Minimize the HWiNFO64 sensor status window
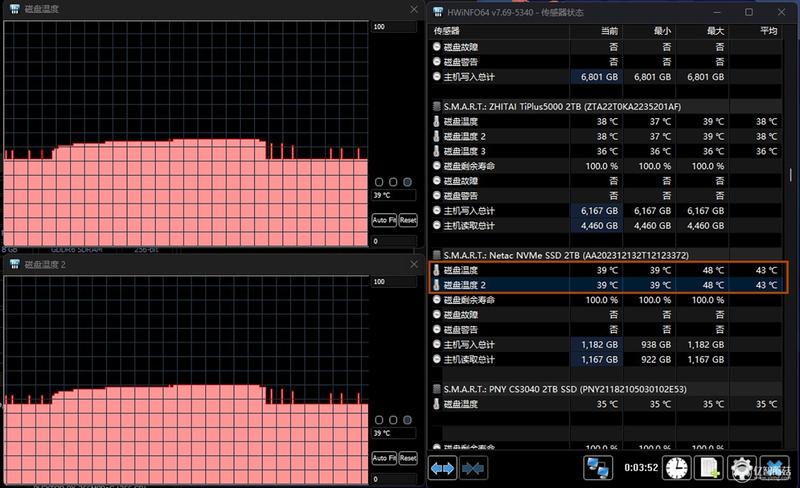Screen dimensions: 800x488 click(717, 12)
